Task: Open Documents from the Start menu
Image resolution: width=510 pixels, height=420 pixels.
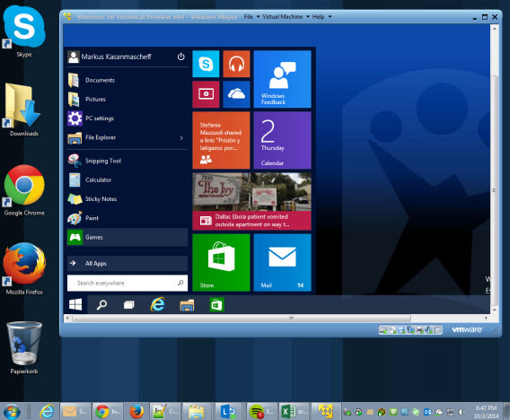Action: click(127, 80)
